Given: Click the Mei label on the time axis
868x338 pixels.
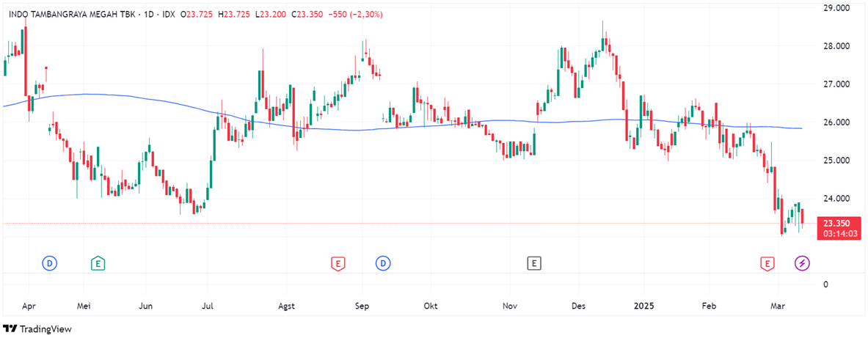Looking at the screenshot, I should click(84, 306).
